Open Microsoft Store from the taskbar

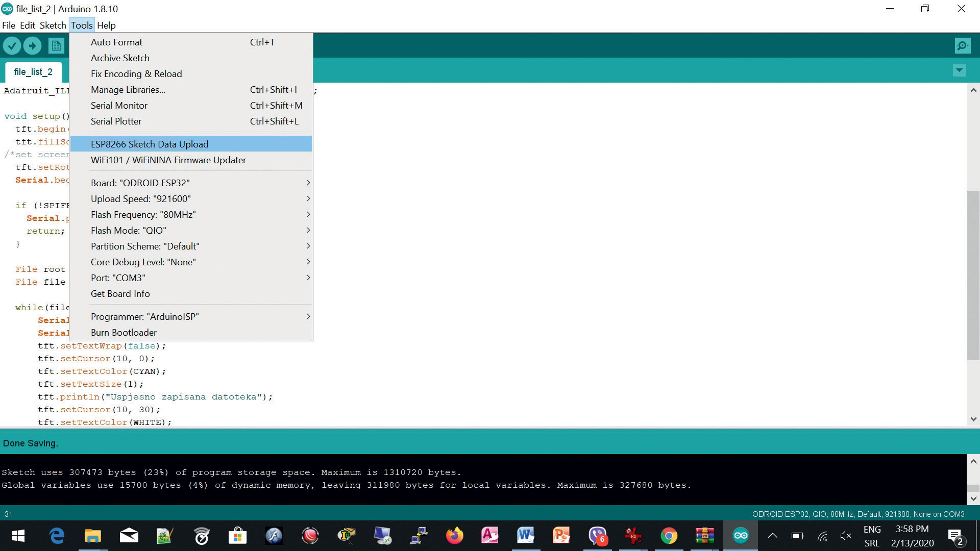point(237,536)
